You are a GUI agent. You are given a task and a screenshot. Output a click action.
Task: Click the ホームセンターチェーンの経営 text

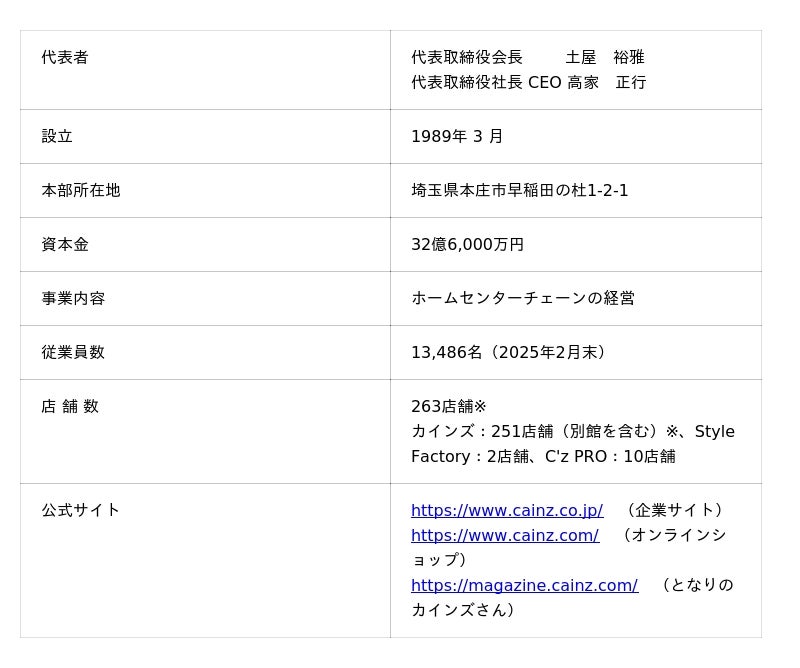click(522, 298)
